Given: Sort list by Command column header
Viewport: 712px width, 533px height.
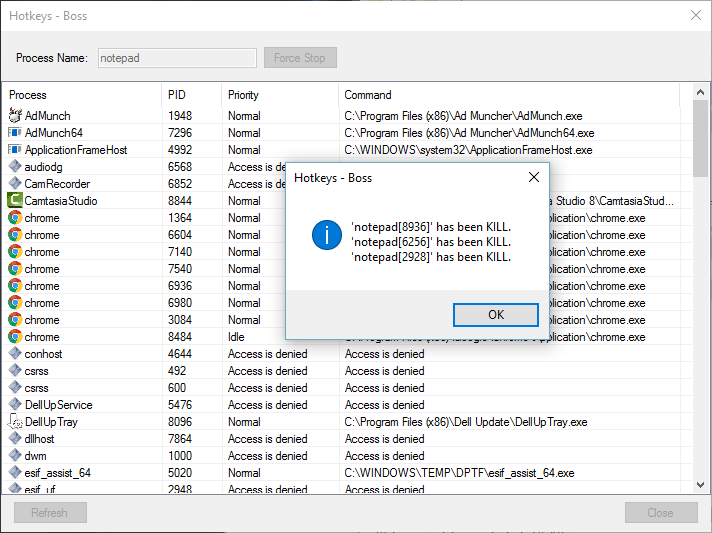Looking at the screenshot, I should [x=509, y=95].
